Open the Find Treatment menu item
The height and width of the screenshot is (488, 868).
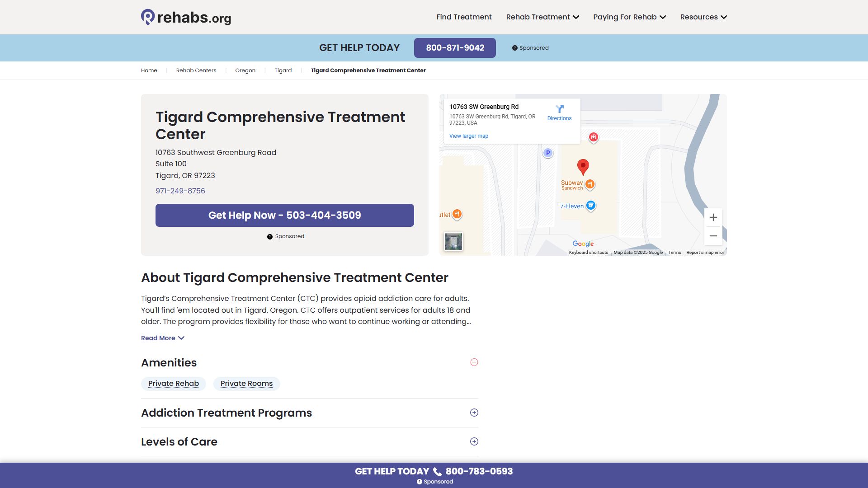tap(464, 17)
